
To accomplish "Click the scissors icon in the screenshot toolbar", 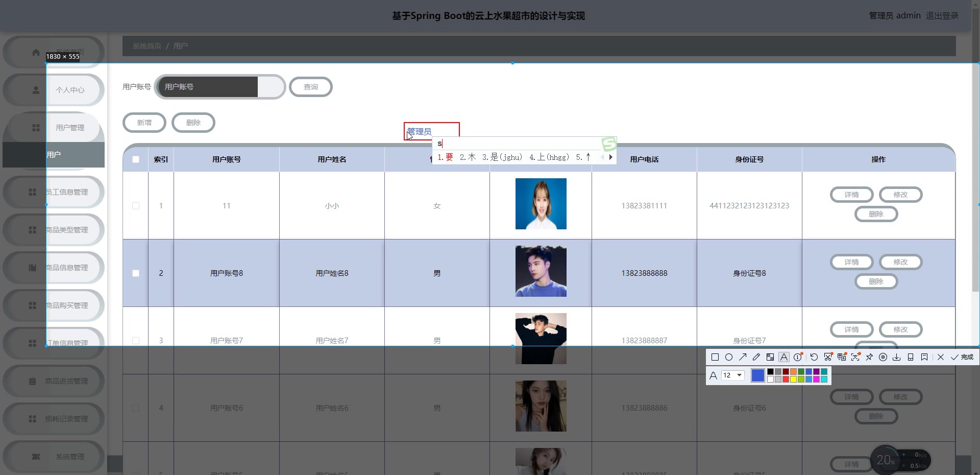I will [828, 357].
